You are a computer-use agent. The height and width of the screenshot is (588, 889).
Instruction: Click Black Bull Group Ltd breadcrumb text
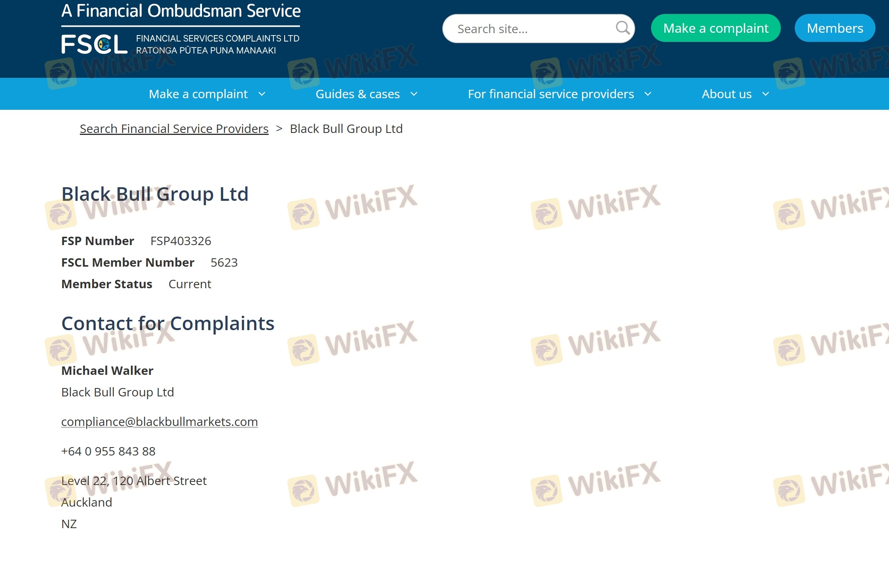pyautogui.click(x=346, y=129)
